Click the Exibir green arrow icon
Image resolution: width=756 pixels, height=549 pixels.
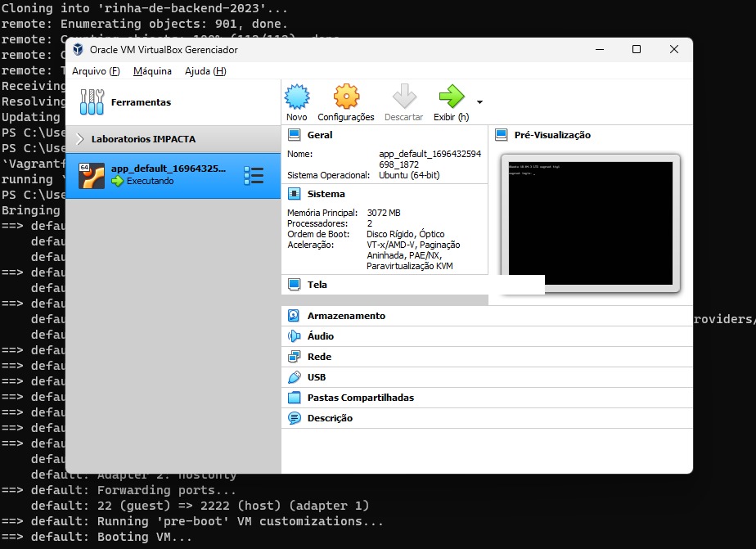pos(452,97)
